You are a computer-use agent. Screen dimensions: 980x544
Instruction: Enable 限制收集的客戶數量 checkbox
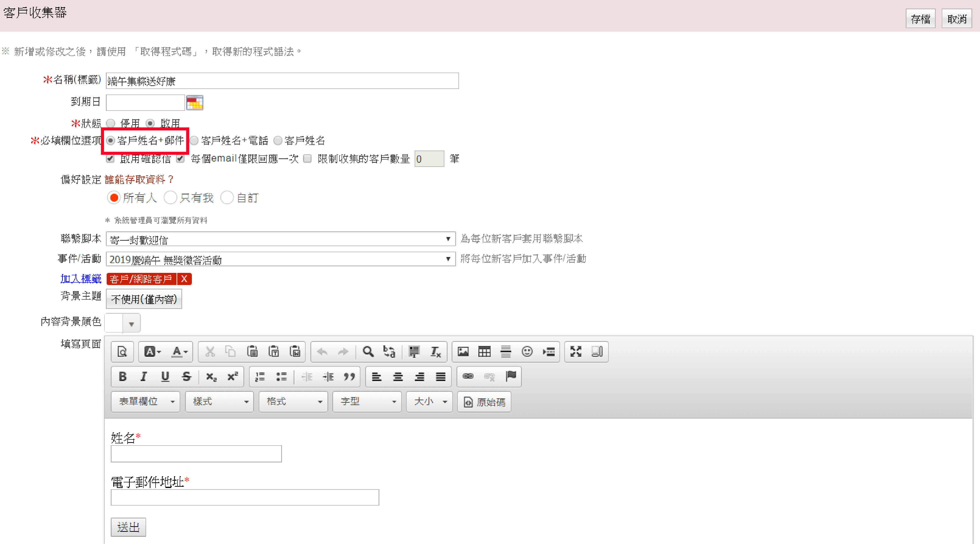click(x=307, y=159)
